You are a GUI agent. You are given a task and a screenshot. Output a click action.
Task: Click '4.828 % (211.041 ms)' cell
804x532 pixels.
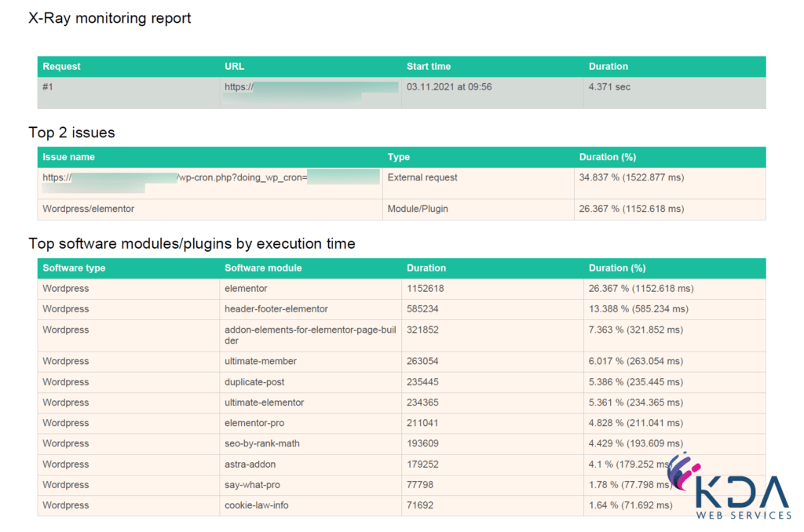(636, 423)
